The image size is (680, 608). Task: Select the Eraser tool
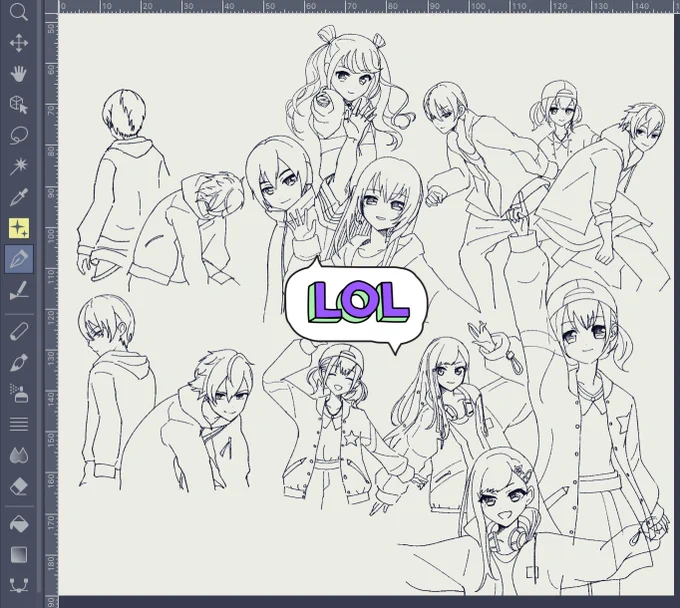[x=19, y=487]
